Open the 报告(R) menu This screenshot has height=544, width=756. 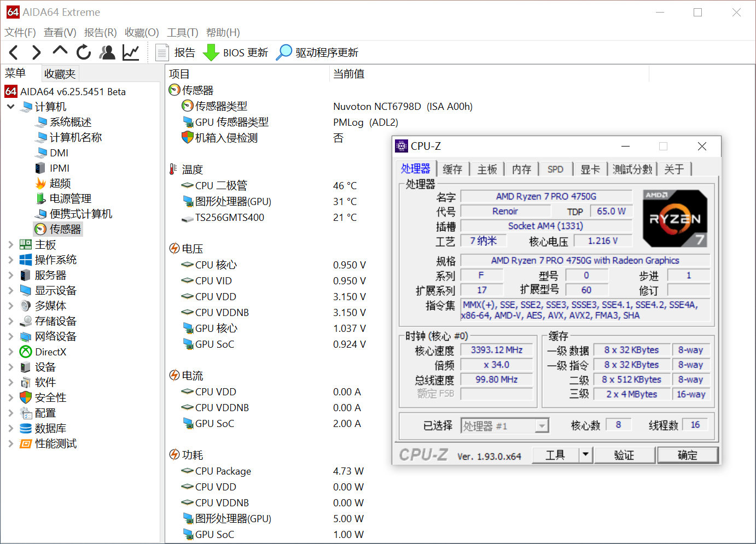(x=101, y=32)
